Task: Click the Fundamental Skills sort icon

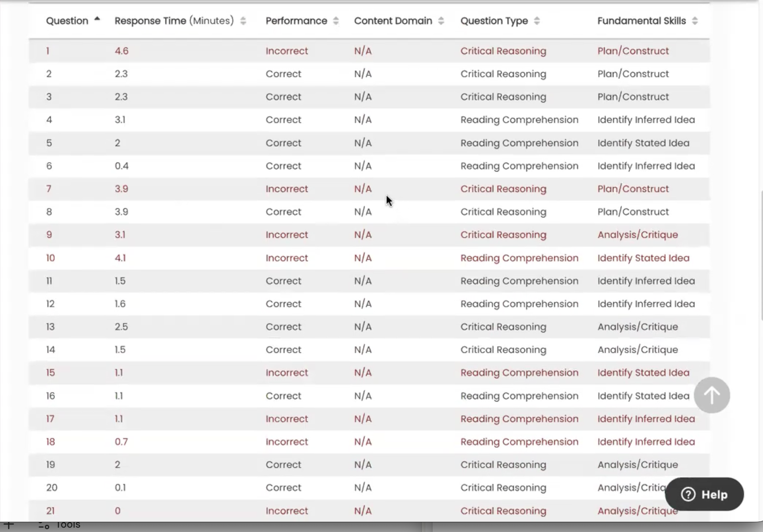Action: [x=695, y=21]
